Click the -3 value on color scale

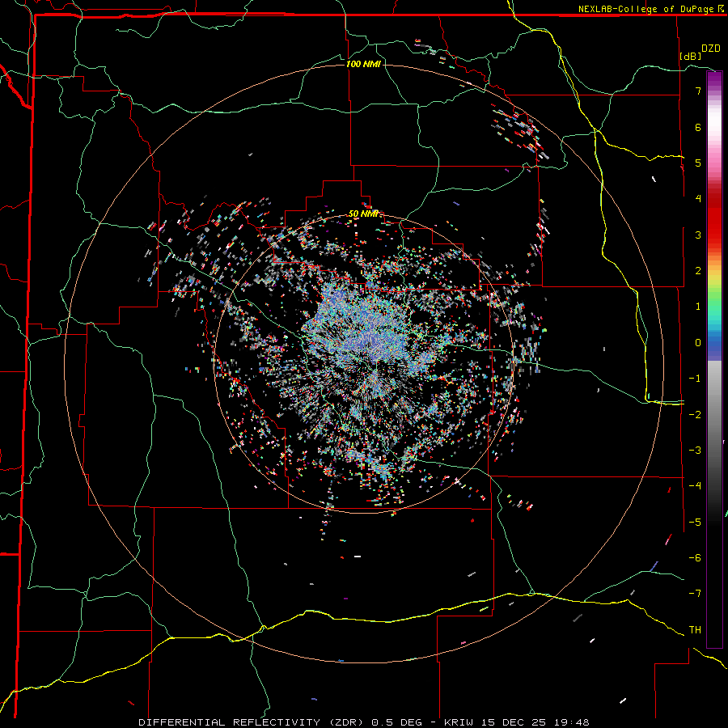click(695, 450)
